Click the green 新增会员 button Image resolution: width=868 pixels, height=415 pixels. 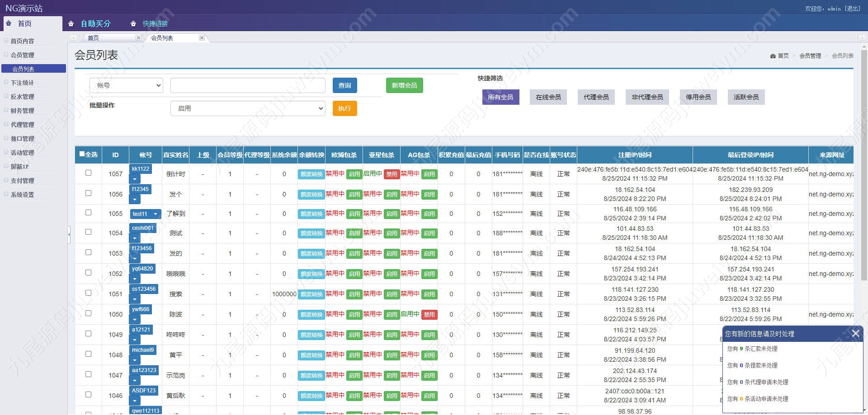(404, 85)
